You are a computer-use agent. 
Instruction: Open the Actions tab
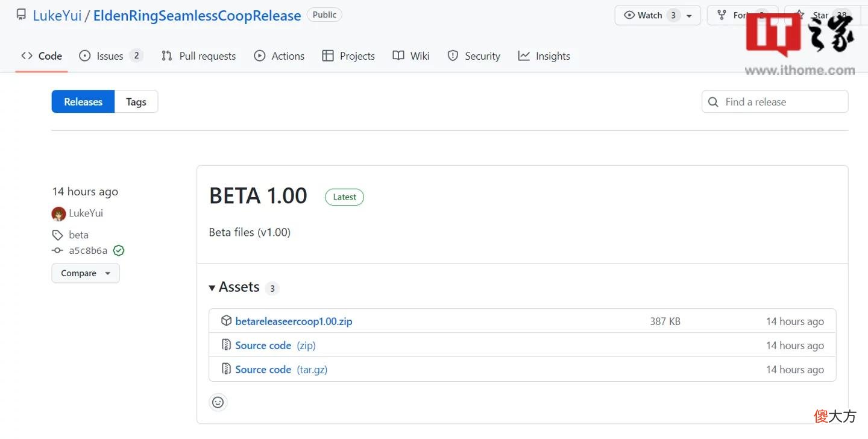(279, 56)
